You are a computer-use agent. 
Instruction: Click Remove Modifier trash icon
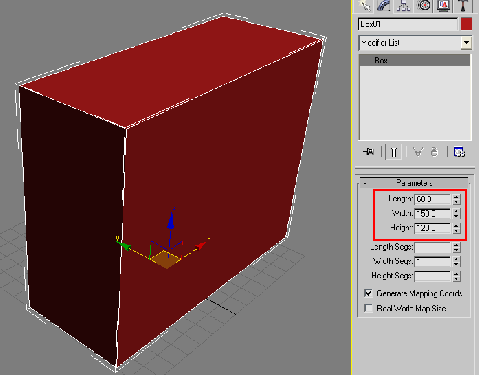[x=434, y=152]
